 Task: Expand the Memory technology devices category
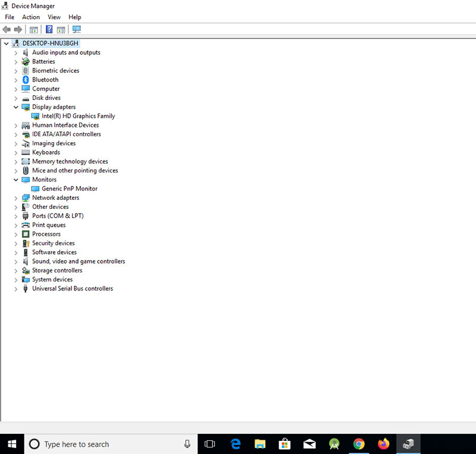click(16, 162)
